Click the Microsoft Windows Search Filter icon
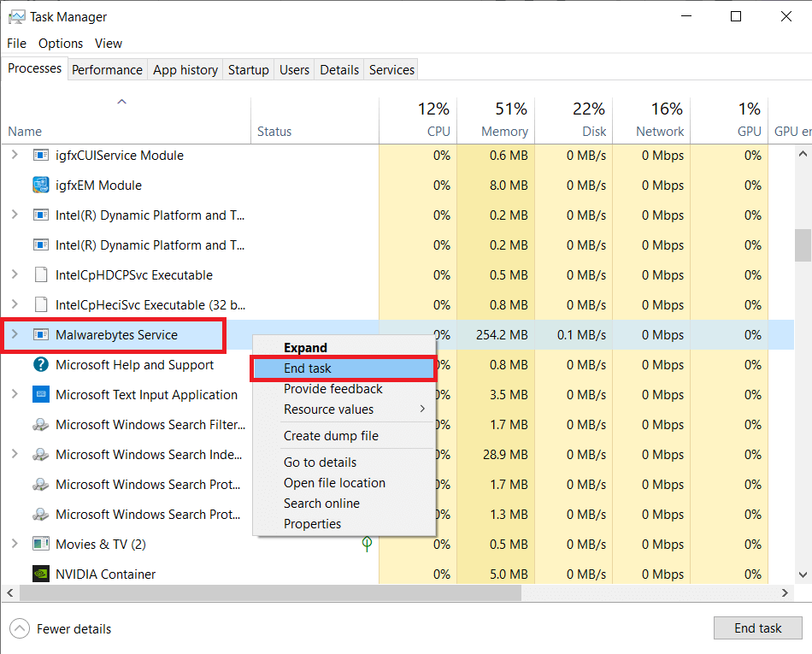The image size is (812, 654). coord(41,425)
